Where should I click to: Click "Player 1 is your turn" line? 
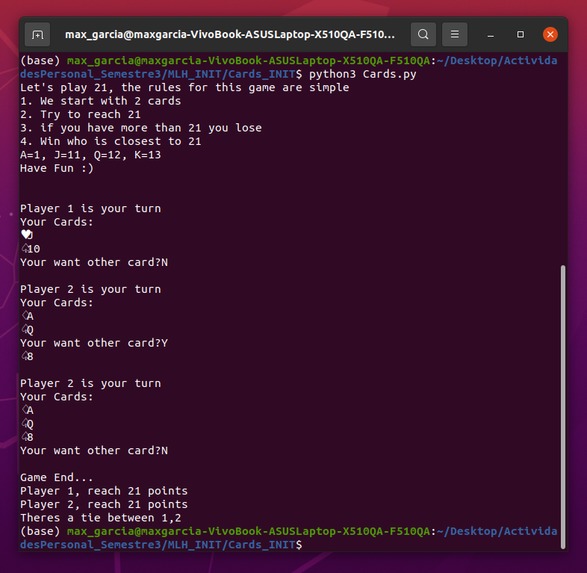(91, 208)
